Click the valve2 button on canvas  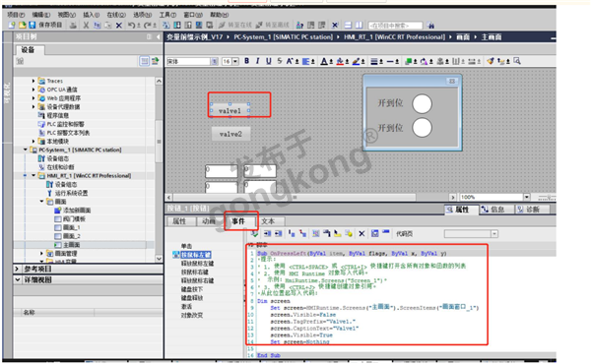coord(230,134)
